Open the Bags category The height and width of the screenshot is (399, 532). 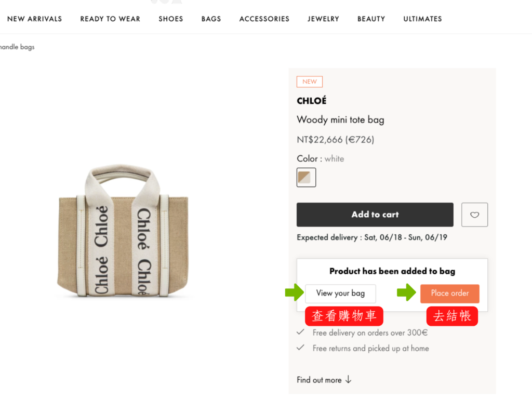click(211, 19)
